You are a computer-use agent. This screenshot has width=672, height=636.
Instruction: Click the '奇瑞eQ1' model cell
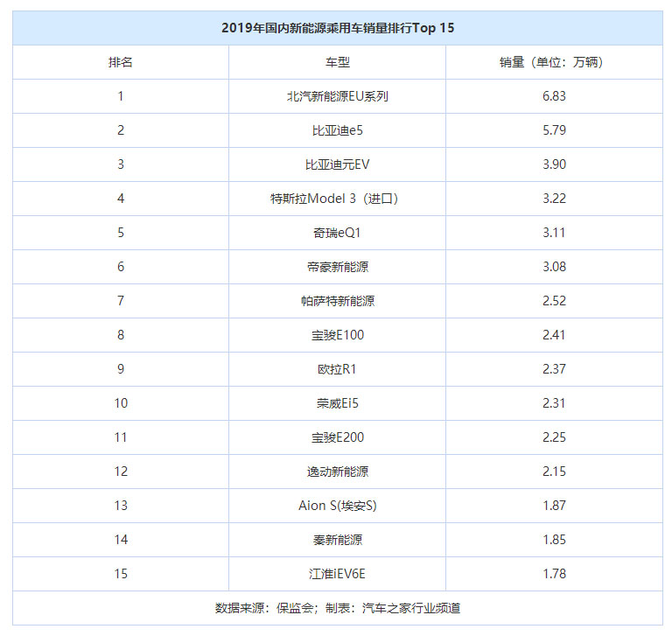(x=337, y=233)
